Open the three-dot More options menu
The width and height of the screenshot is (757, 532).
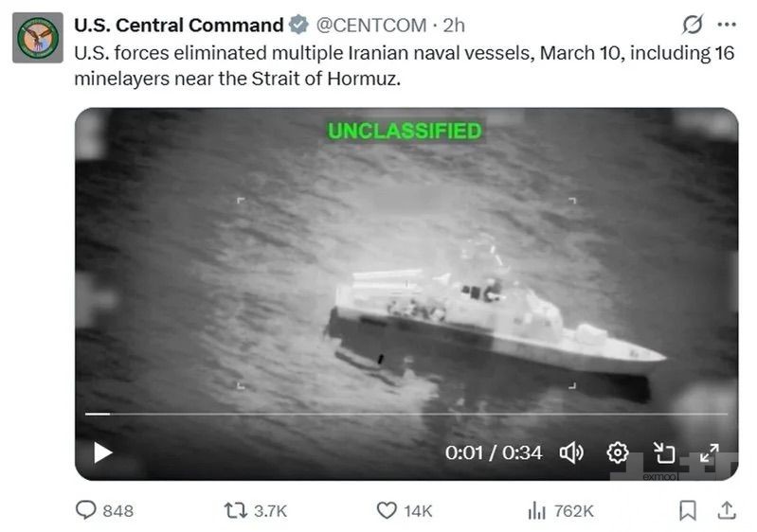pyautogui.click(x=726, y=25)
